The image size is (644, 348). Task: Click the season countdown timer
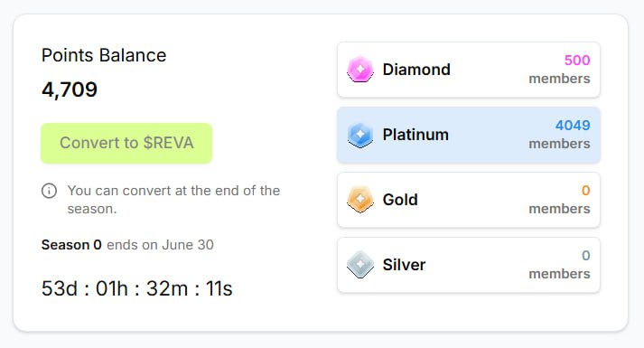tap(136, 288)
